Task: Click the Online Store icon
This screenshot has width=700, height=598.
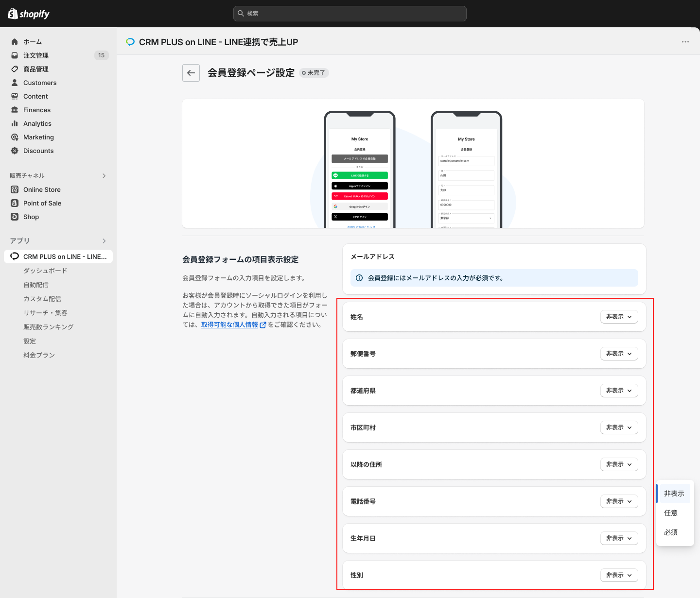Action: point(15,189)
